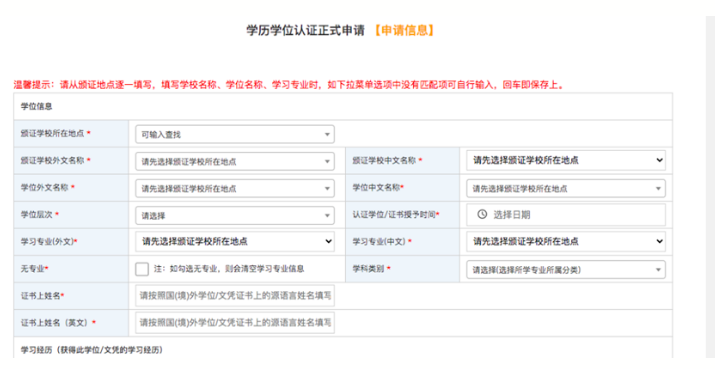715x369 pixels.
Task: Click arrow icon of 颁证学校所在地点 dropdown
Action: coord(327,135)
